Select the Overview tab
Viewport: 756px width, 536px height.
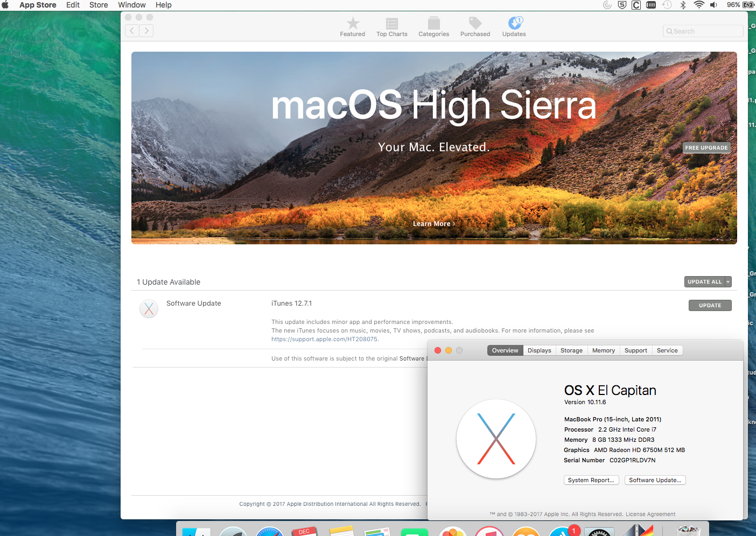pyautogui.click(x=505, y=350)
